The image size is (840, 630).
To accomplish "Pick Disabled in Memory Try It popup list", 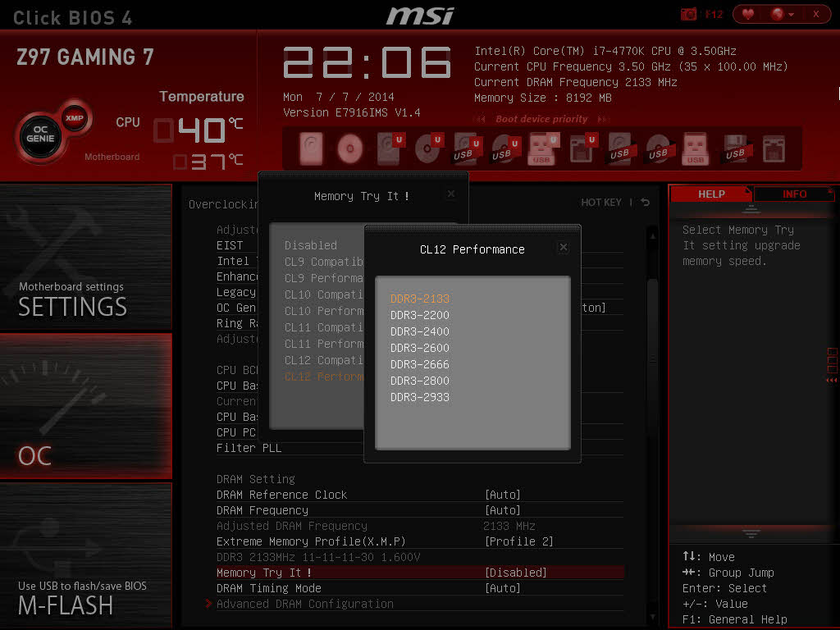I will pos(311,245).
